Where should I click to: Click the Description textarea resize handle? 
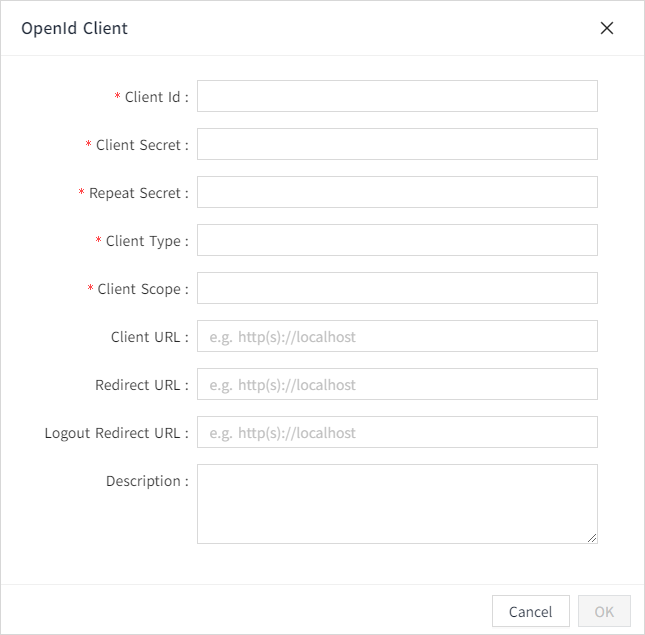(591, 537)
